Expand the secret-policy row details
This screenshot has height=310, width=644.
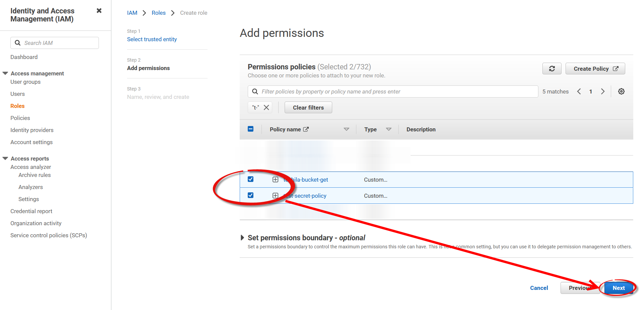coord(275,196)
